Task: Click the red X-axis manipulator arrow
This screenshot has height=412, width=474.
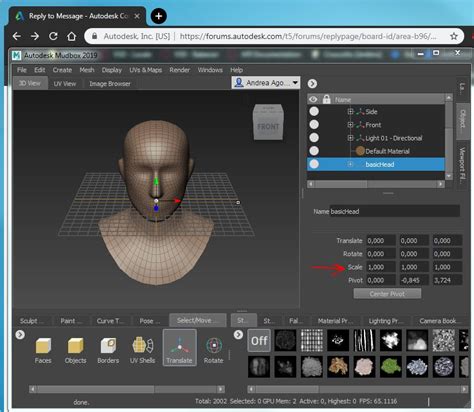Action: [177, 200]
